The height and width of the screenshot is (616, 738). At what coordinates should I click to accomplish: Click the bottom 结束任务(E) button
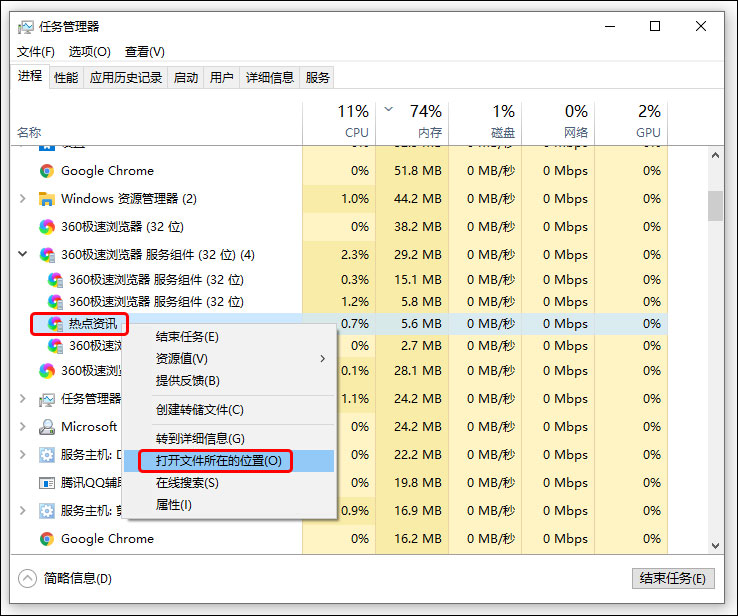673,578
